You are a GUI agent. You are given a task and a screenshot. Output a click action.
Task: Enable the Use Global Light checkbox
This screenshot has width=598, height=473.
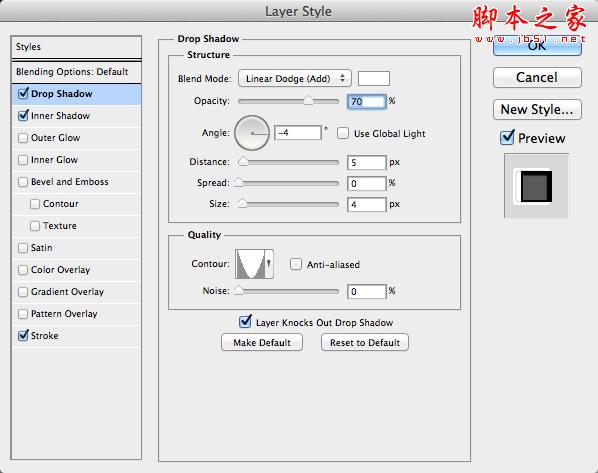(x=343, y=133)
